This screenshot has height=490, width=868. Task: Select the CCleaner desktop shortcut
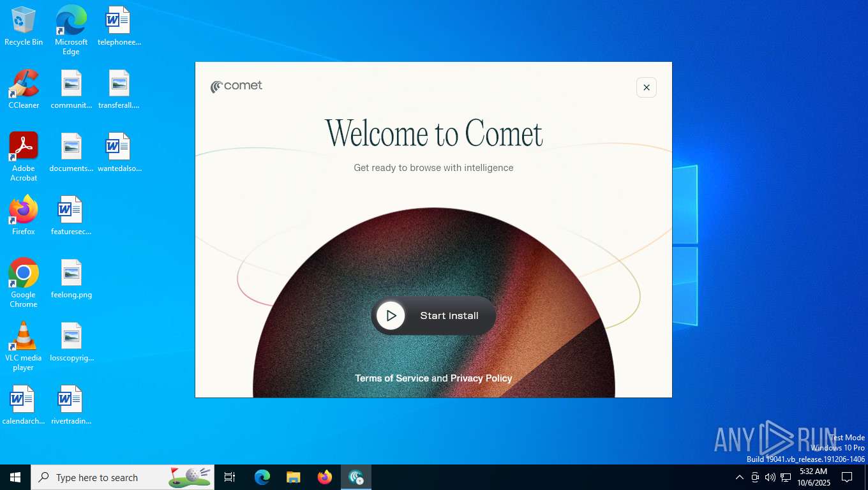click(x=24, y=89)
